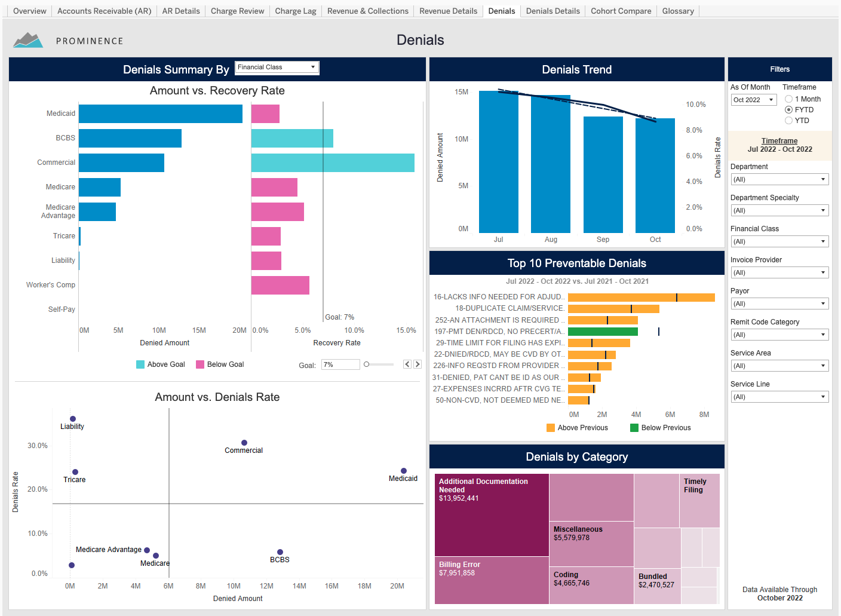Expand the As Of Month dropdown
Viewport: 841px width, 616px height.
754,100
